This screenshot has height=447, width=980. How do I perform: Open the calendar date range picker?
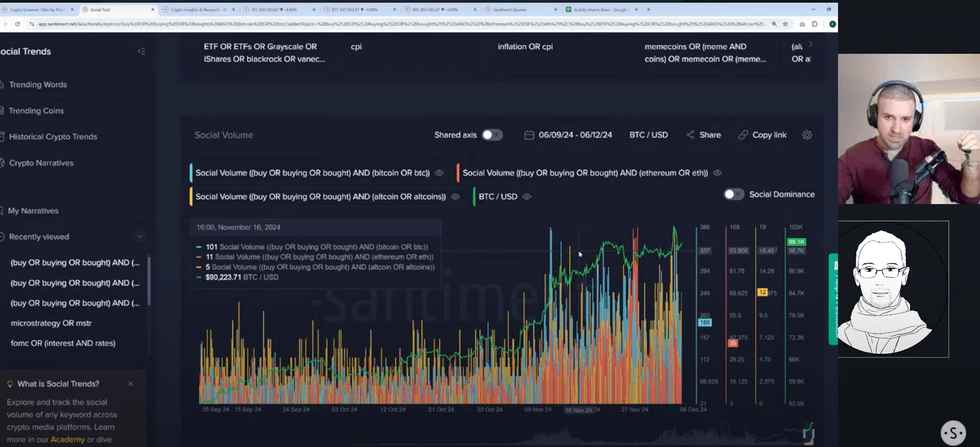529,135
